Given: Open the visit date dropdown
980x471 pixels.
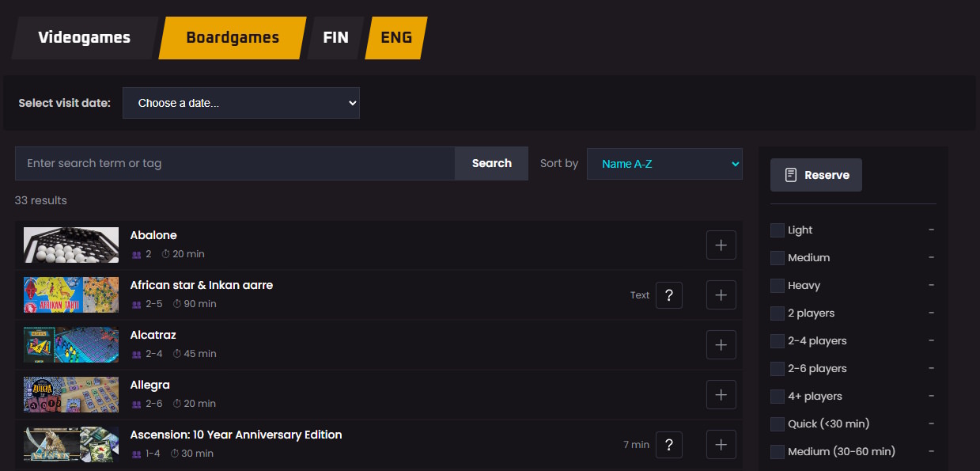Looking at the screenshot, I should pyautogui.click(x=240, y=103).
